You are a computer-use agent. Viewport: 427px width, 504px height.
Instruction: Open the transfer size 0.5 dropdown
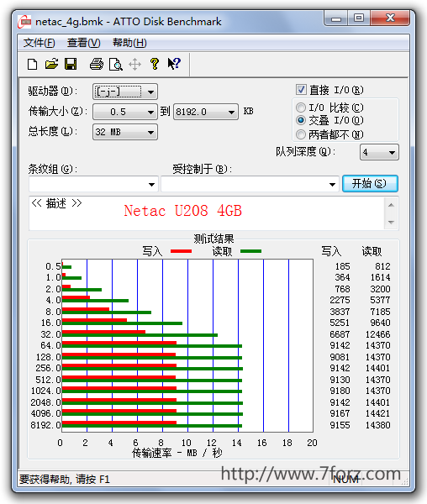[125, 112]
